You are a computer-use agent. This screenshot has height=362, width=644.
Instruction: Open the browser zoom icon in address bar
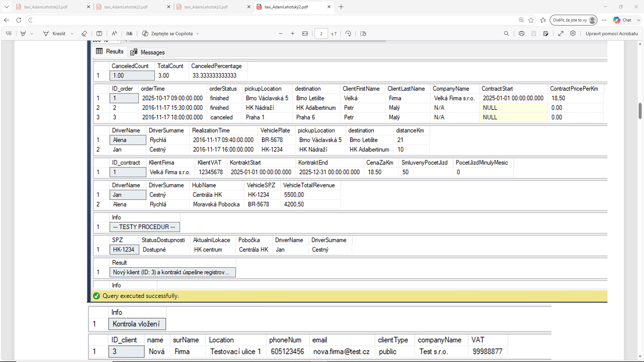[521, 20]
